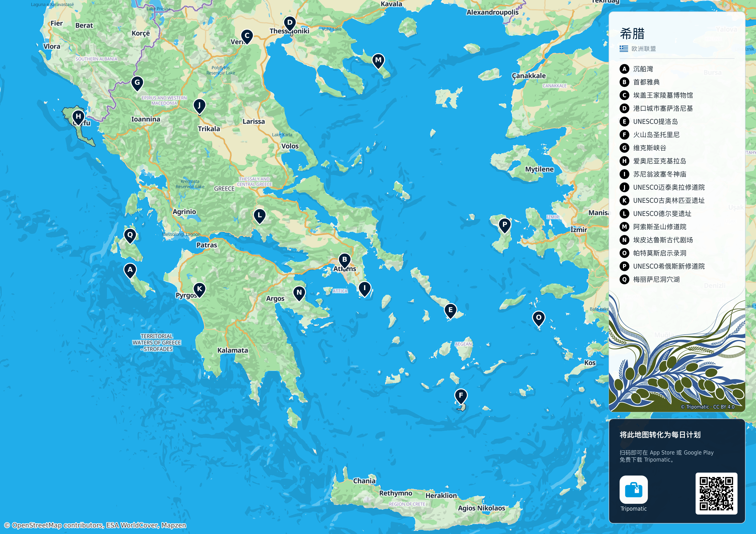Select legend entry 爱奥尼亚克基拉岛
The width and height of the screenshot is (756, 534).
(653, 161)
